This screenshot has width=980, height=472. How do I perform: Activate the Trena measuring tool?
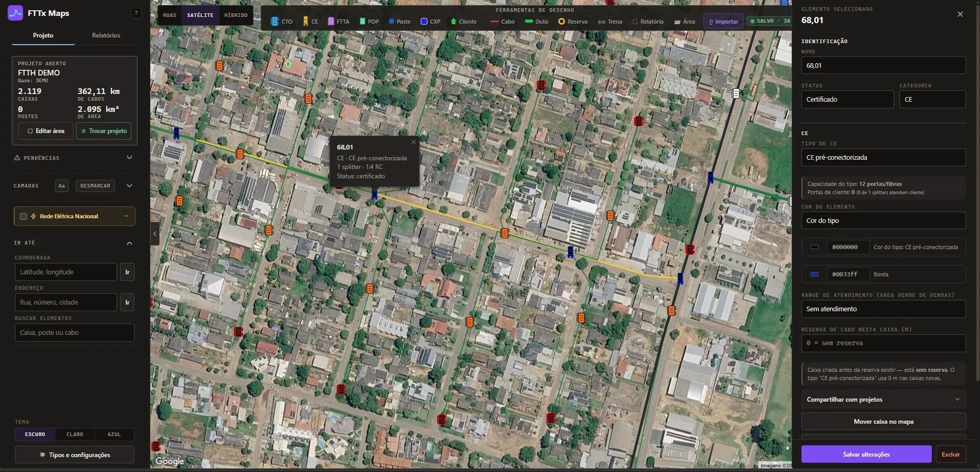tap(610, 22)
